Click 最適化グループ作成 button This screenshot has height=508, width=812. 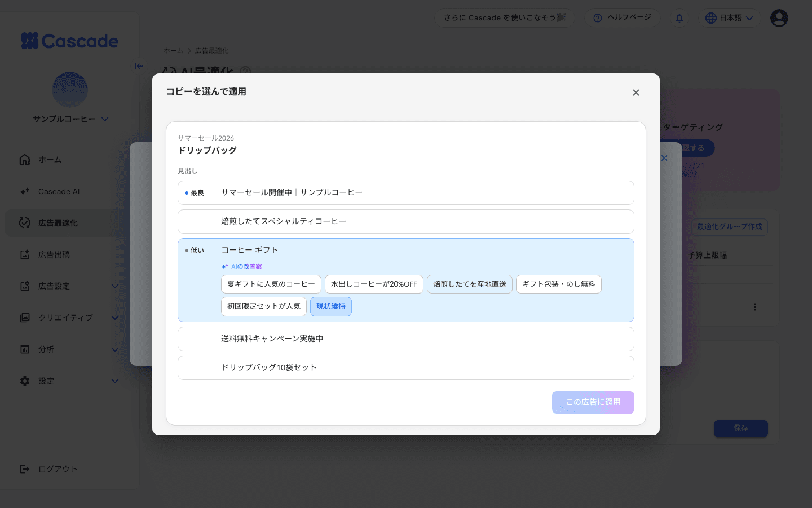pos(730,227)
